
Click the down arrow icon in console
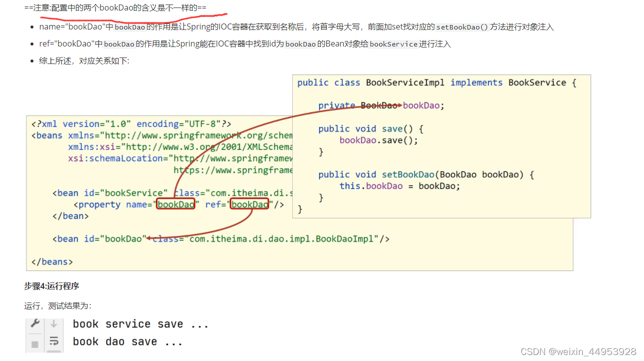pos(53,323)
